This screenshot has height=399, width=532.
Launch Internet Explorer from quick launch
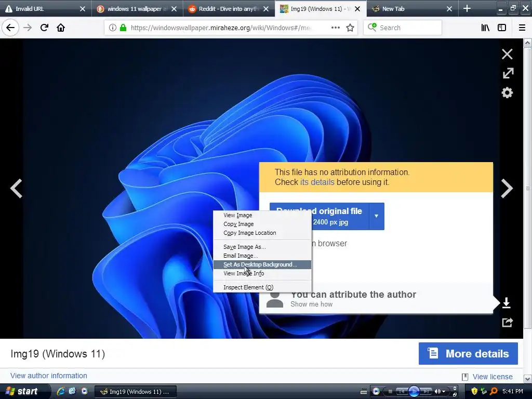coord(61,391)
